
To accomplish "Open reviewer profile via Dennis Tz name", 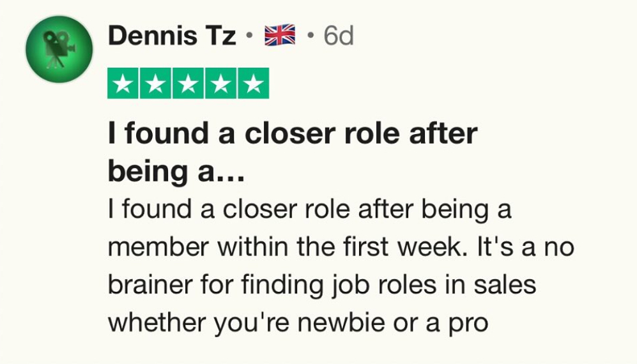I will coord(171,36).
